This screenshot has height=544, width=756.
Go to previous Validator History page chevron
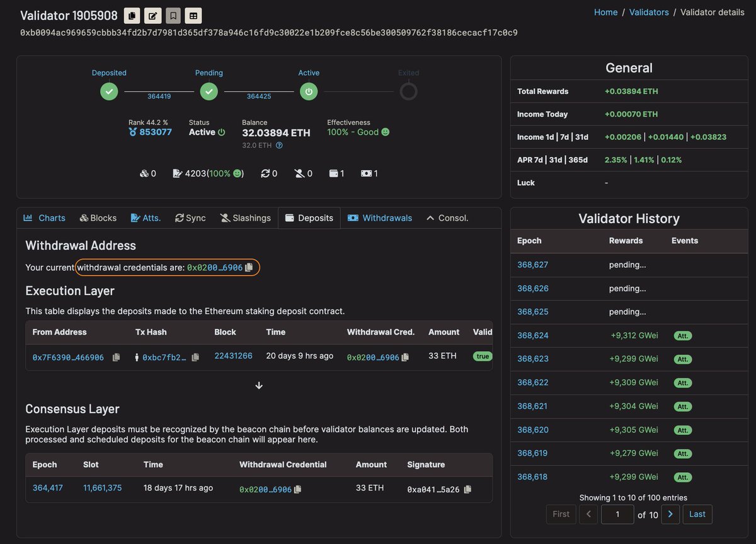point(588,514)
